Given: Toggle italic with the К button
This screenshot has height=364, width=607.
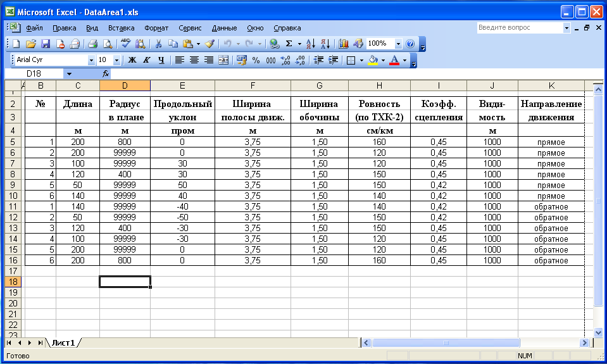Looking at the screenshot, I should 146,60.
